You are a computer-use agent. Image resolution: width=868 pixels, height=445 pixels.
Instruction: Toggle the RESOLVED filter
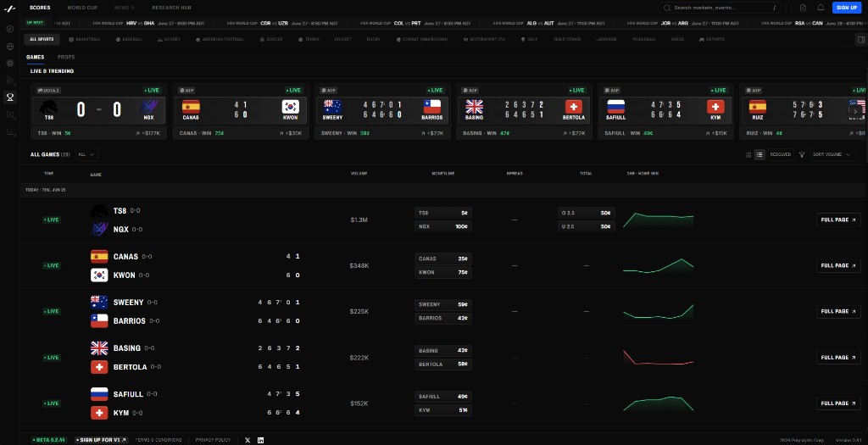(781, 154)
